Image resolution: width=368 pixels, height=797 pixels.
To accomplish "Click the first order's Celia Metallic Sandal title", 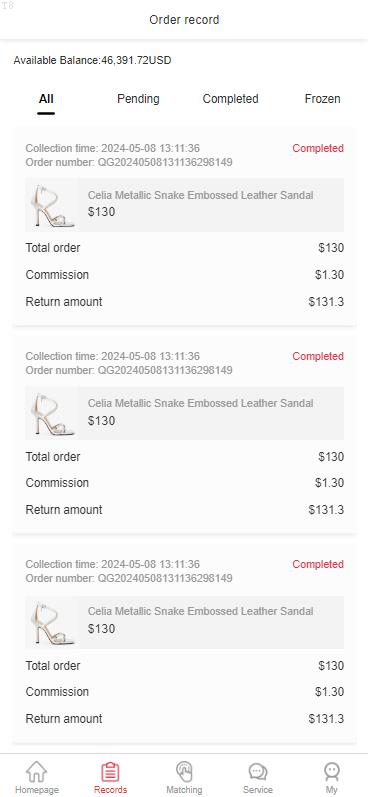I will [x=200, y=195].
